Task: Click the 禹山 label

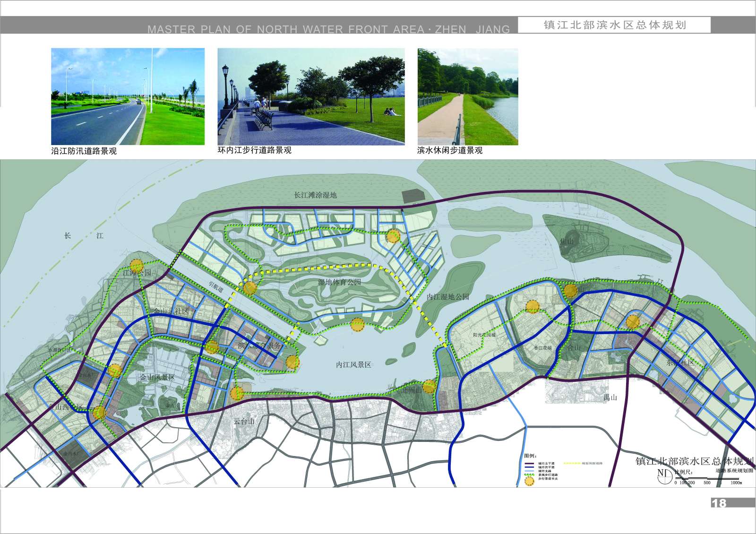Action: coord(610,397)
